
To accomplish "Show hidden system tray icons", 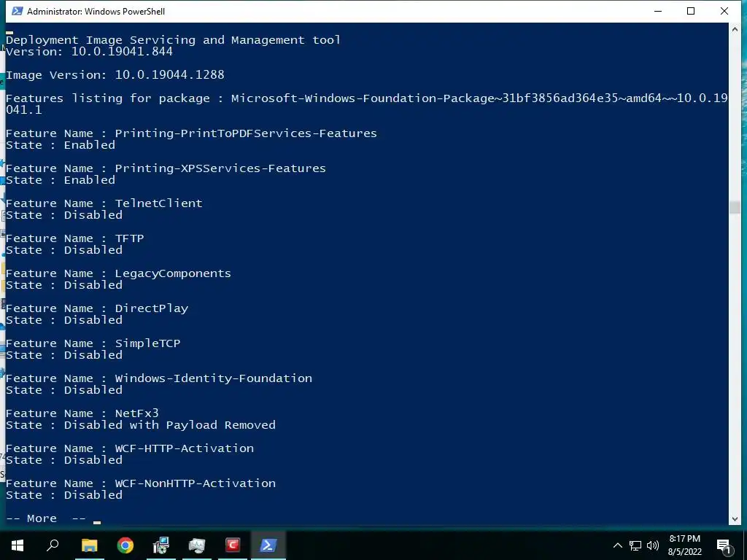I will pyautogui.click(x=617, y=545).
